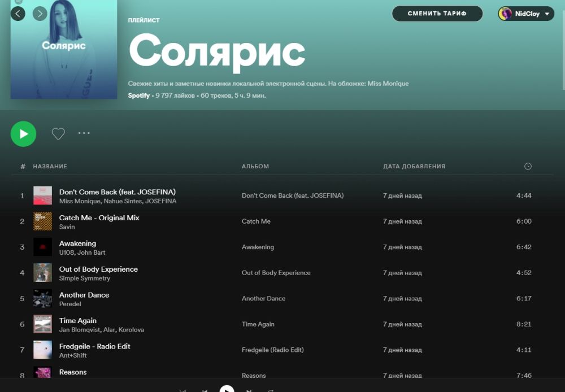Select track title Another Dance
The width and height of the screenshot is (565, 392).
tap(84, 295)
